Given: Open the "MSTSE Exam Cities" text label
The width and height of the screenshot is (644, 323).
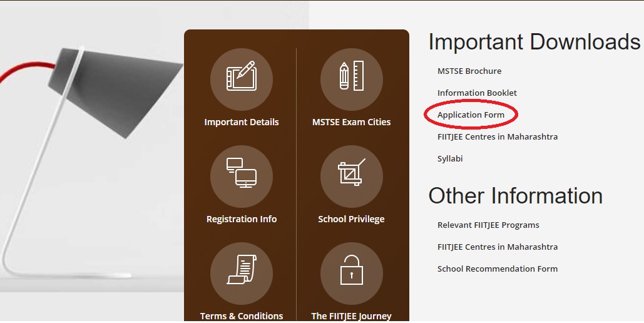Looking at the screenshot, I should [x=351, y=122].
